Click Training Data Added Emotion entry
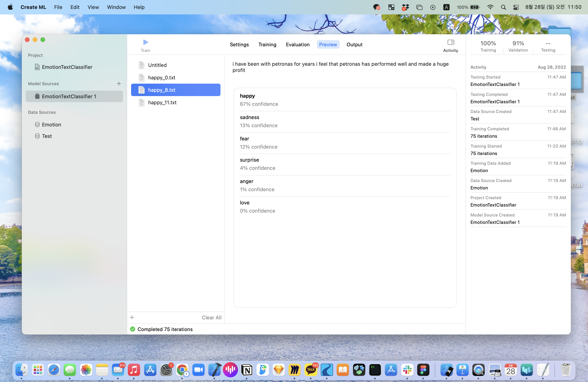Screen dimensions: 588x382 [x=518, y=167]
